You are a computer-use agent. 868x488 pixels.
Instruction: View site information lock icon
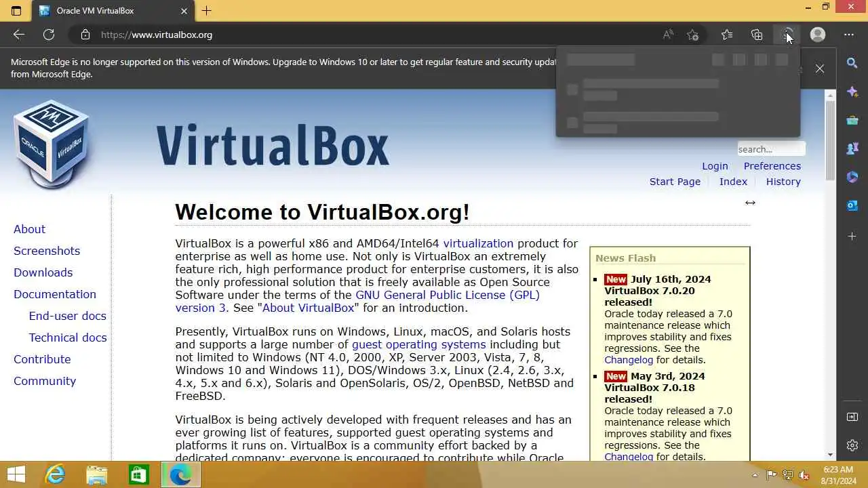click(85, 35)
